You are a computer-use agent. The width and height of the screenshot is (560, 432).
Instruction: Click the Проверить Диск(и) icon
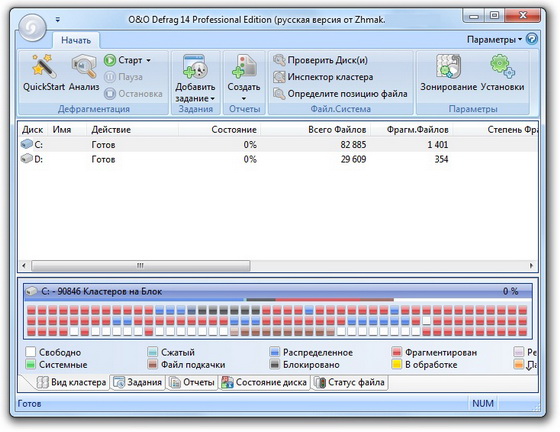coord(279,60)
